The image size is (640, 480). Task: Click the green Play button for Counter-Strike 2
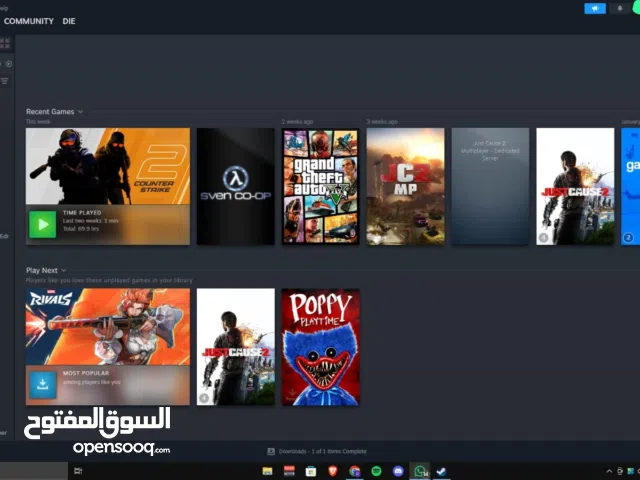pyautogui.click(x=42, y=224)
